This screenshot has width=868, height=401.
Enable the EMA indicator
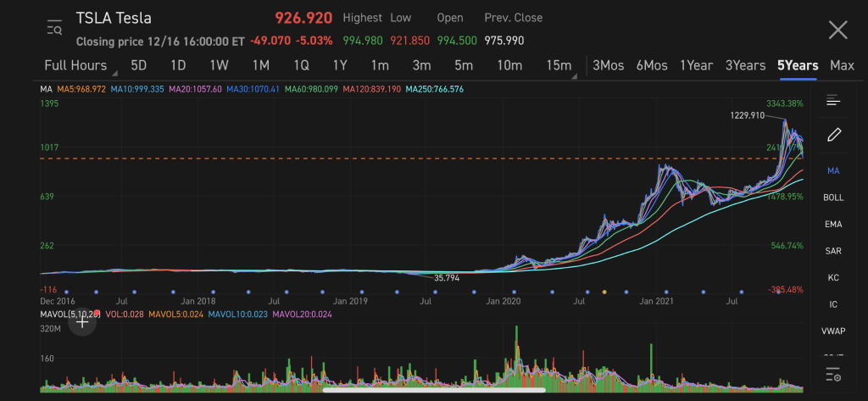click(833, 225)
